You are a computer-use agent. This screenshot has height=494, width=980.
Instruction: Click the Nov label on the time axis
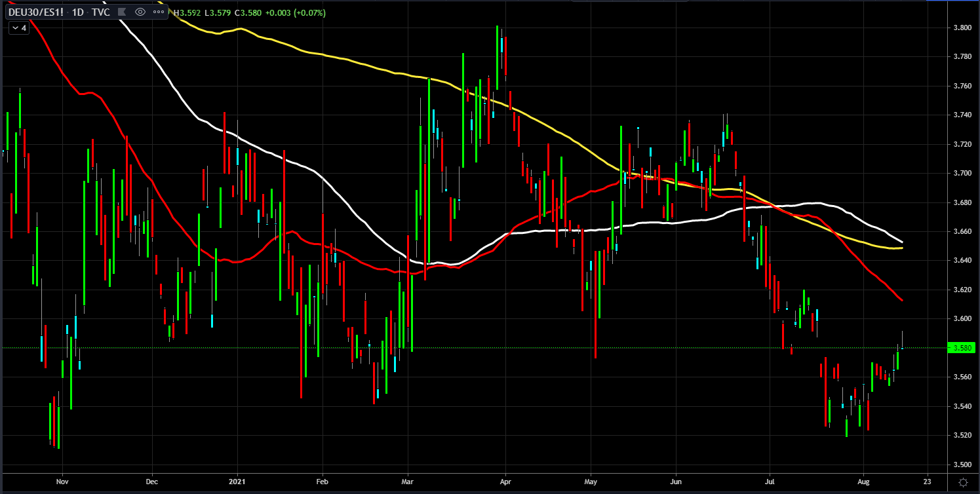62,482
